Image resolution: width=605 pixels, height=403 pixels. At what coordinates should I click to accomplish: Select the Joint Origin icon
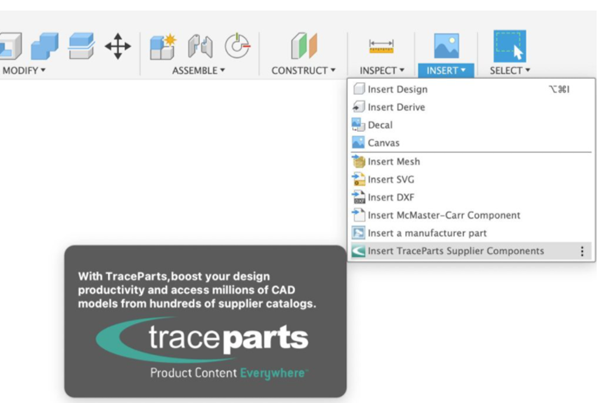(237, 47)
